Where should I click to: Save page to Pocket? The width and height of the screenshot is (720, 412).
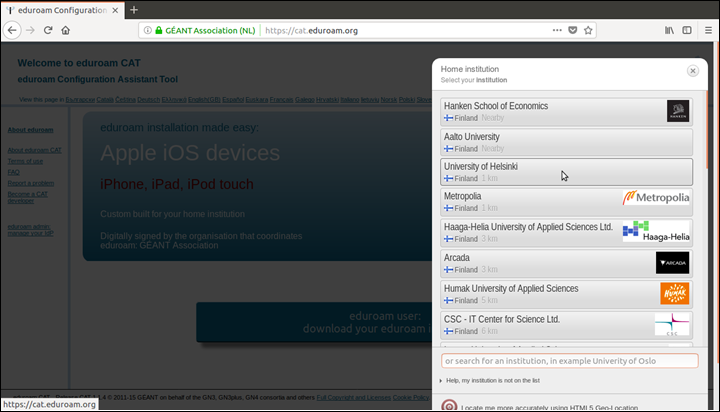[x=573, y=30]
